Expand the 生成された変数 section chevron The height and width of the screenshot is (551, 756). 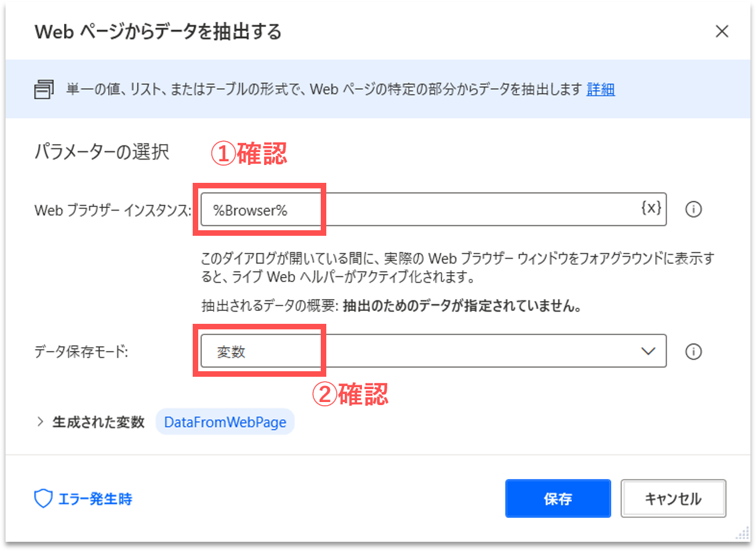point(41,422)
